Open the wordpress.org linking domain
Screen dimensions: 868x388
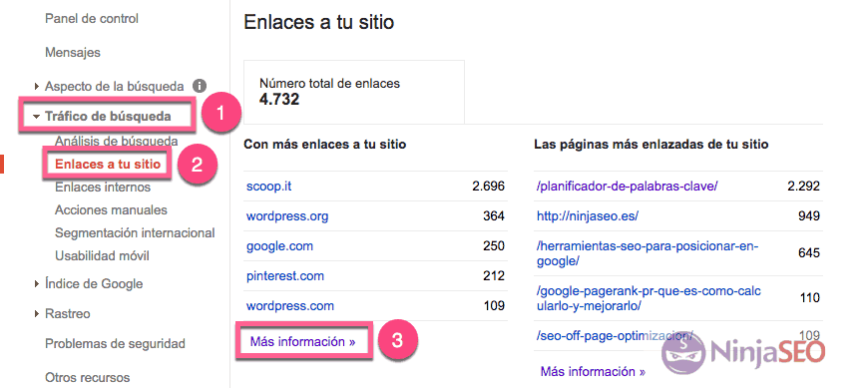(x=287, y=215)
